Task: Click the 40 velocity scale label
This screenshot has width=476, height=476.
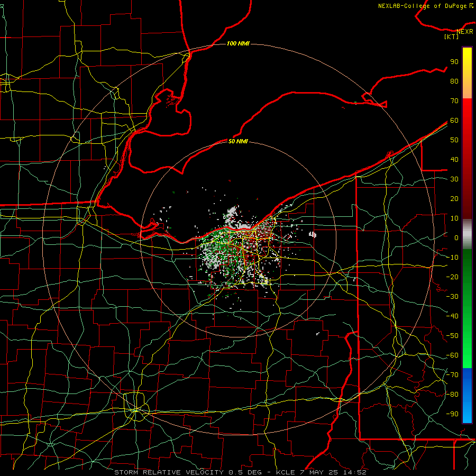Action: [454, 159]
